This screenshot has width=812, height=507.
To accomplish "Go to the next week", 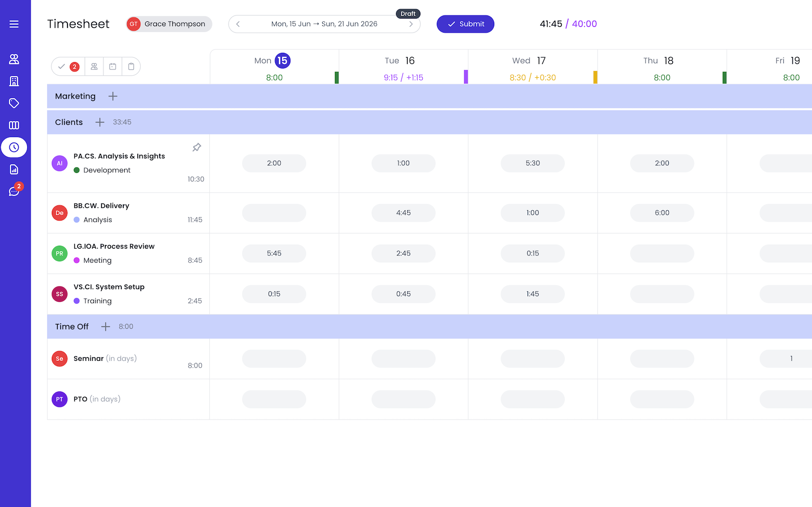I will (411, 24).
